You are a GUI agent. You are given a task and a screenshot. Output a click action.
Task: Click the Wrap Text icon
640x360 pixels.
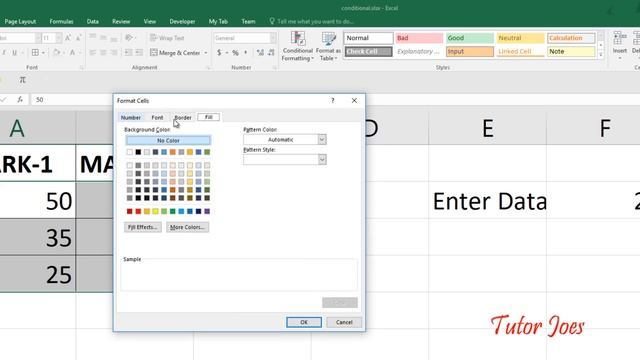153,38
